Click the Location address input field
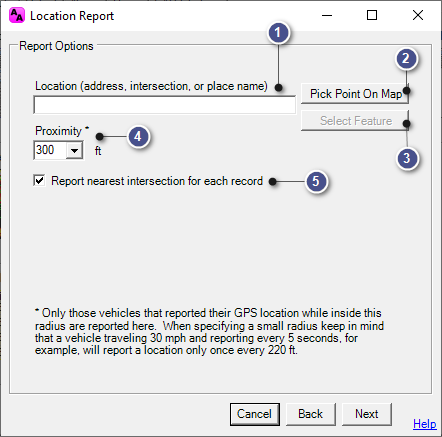 coord(165,105)
